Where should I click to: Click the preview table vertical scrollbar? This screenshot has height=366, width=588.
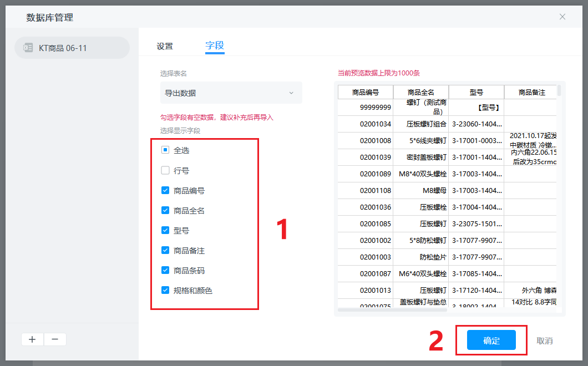point(559,91)
